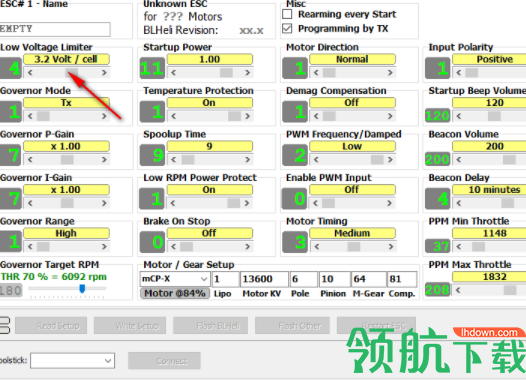
Task: Click the Motor KV field showing 13600
Action: pos(264,279)
